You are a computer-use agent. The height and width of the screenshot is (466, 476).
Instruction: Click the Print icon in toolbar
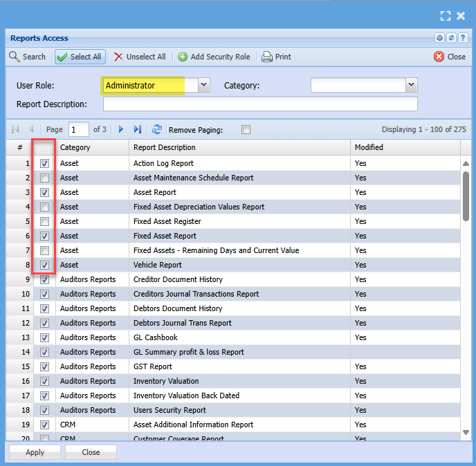point(267,57)
